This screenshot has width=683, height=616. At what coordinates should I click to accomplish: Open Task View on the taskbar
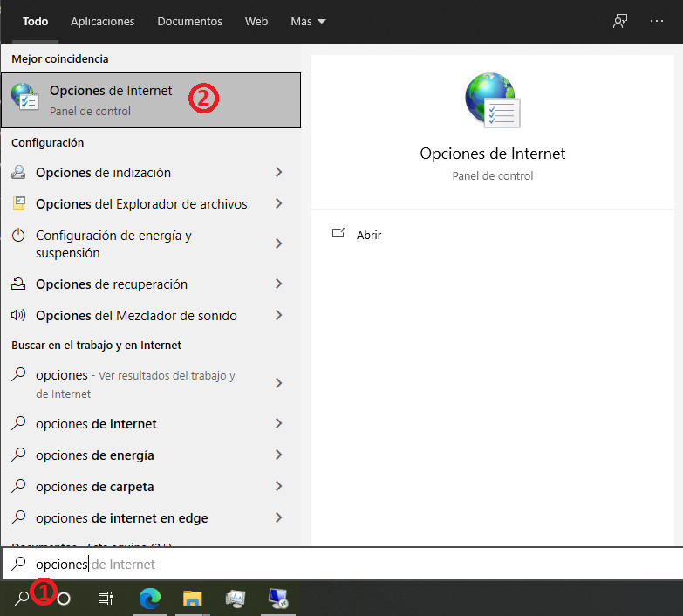106,599
